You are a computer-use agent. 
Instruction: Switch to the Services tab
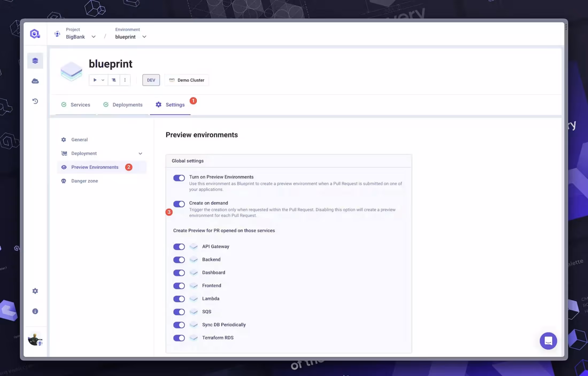click(x=76, y=105)
